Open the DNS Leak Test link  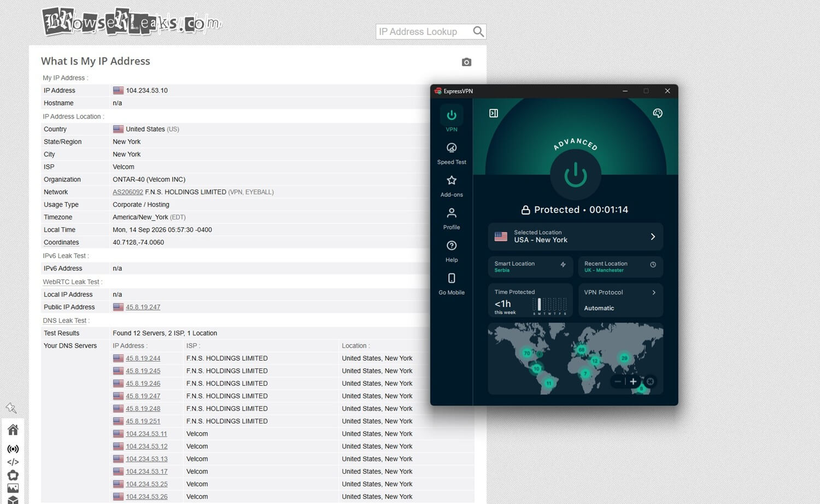(x=65, y=321)
